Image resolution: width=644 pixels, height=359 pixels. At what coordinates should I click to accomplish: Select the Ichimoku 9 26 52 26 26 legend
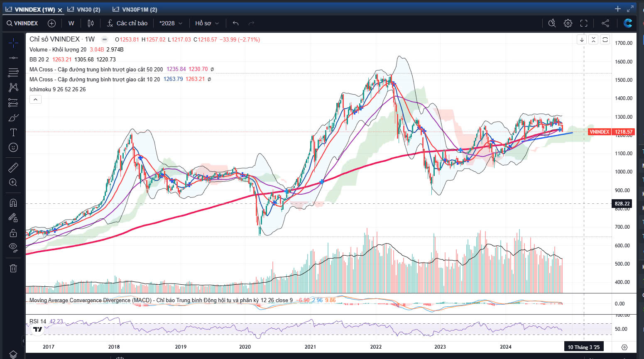[x=57, y=89]
